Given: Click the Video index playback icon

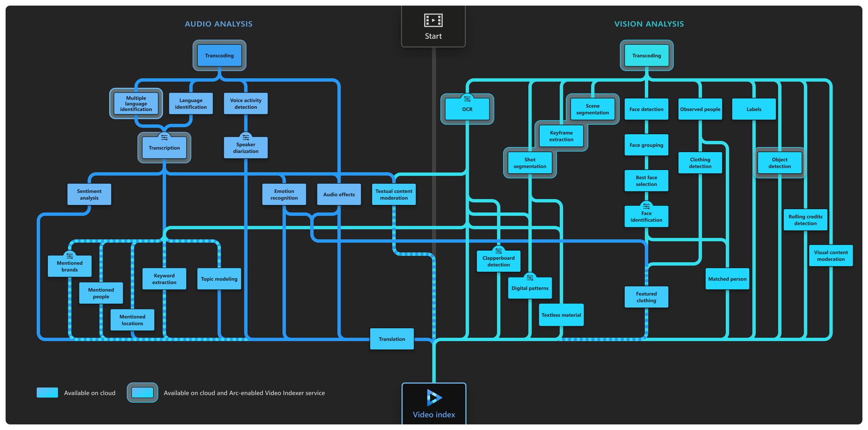Looking at the screenshot, I should coord(435,399).
